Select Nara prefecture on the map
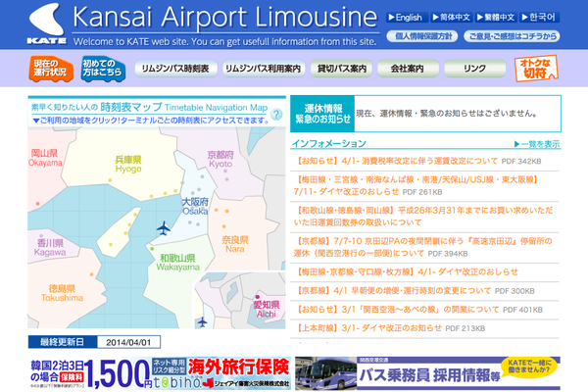 (235, 244)
